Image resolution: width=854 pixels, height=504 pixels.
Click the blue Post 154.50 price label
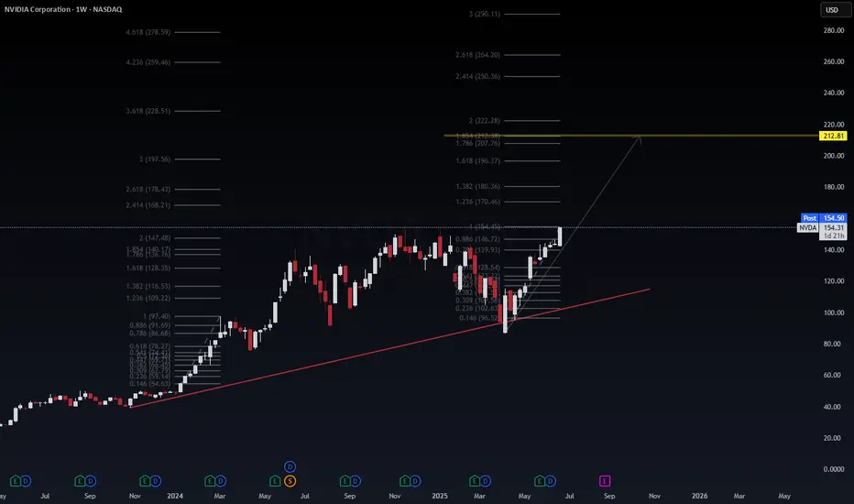click(x=824, y=218)
